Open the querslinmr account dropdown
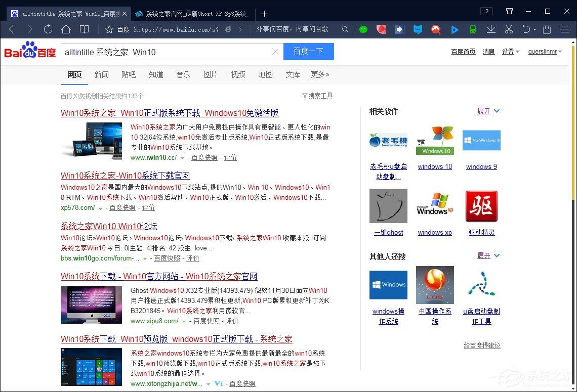 [x=545, y=52]
